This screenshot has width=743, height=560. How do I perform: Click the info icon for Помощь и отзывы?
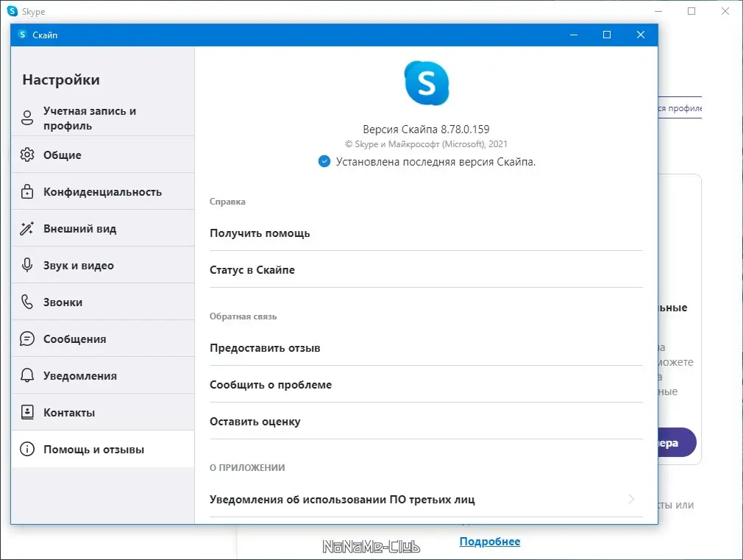pyautogui.click(x=27, y=449)
